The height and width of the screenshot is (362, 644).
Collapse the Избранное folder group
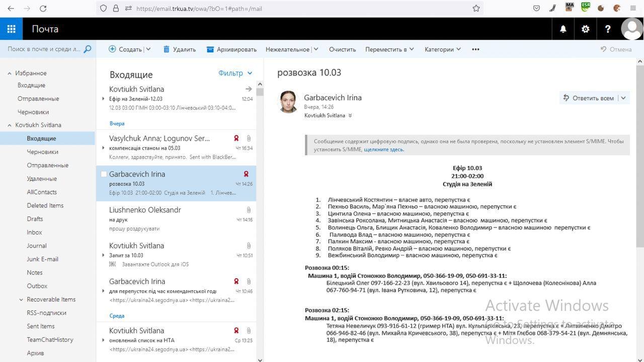(x=9, y=74)
